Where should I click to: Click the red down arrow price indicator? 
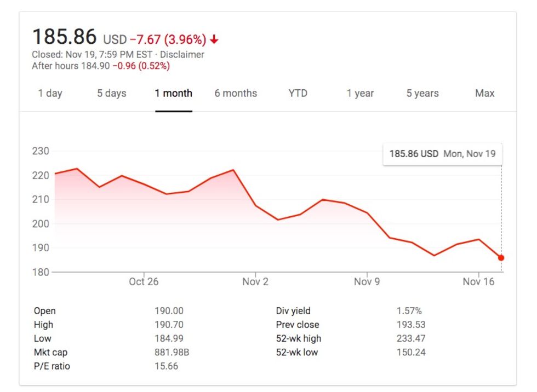(x=214, y=39)
